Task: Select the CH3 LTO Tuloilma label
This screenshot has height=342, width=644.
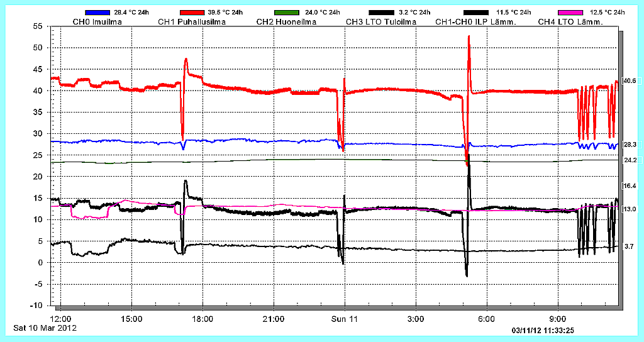Action: (x=380, y=22)
